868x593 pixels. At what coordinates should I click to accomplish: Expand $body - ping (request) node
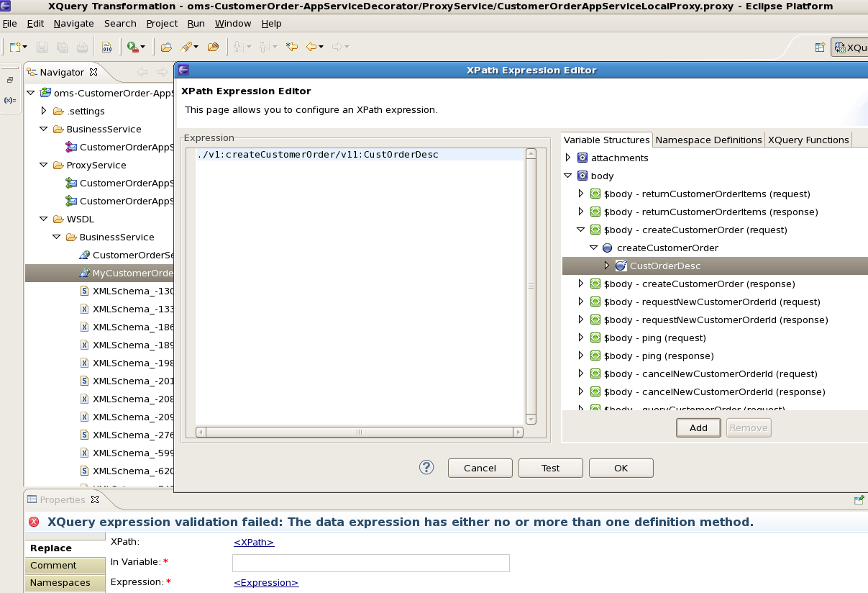(581, 338)
